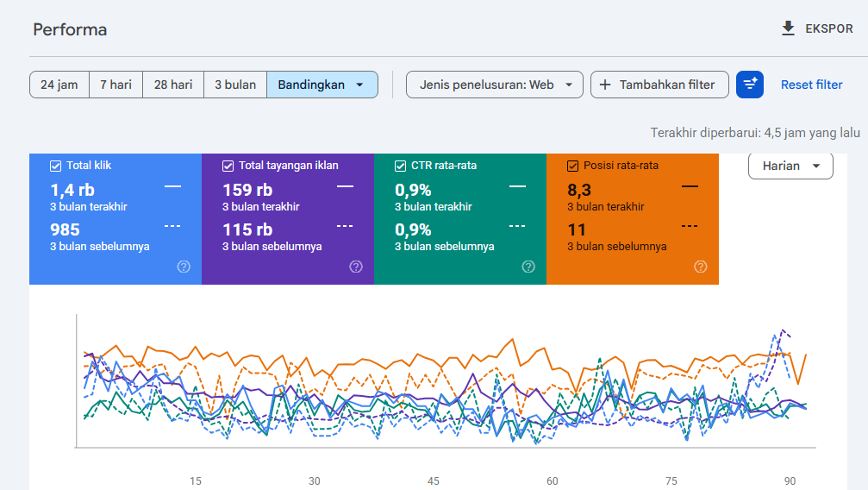This screenshot has width=868, height=490.
Task: Click the 15 label on chart axis
Action: (x=196, y=481)
